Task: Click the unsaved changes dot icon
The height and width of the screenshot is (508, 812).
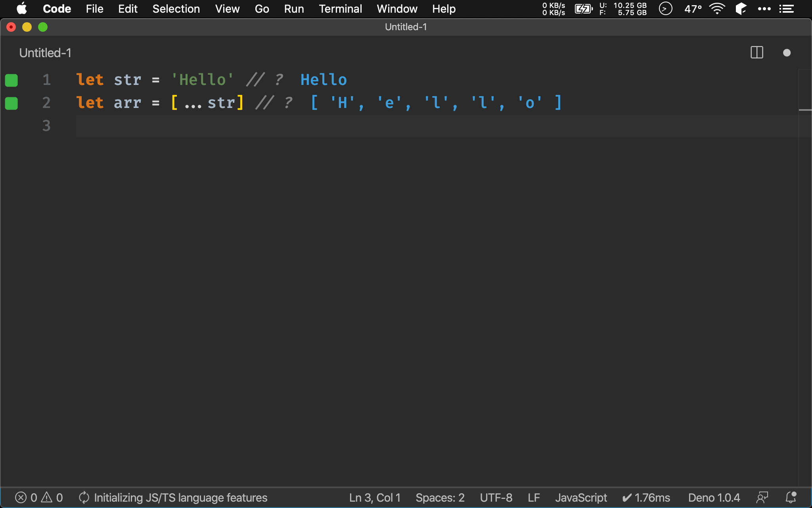Action: pyautogui.click(x=787, y=53)
